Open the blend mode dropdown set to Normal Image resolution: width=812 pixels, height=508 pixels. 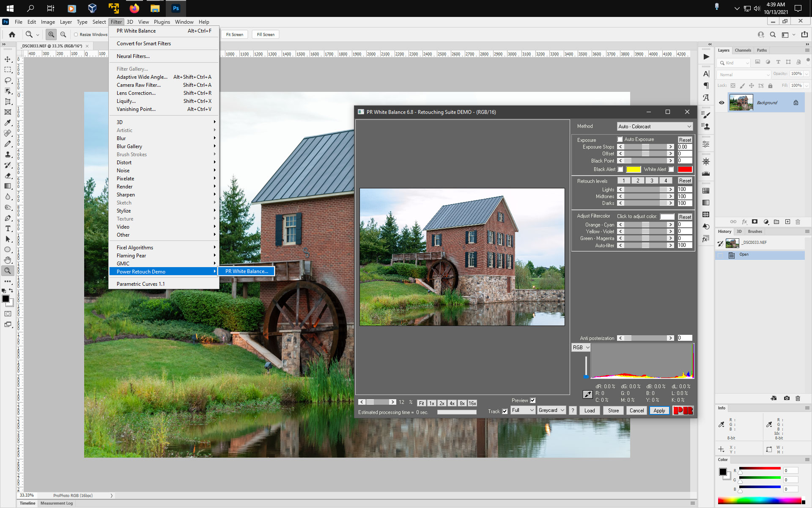(x=743, y=75)
